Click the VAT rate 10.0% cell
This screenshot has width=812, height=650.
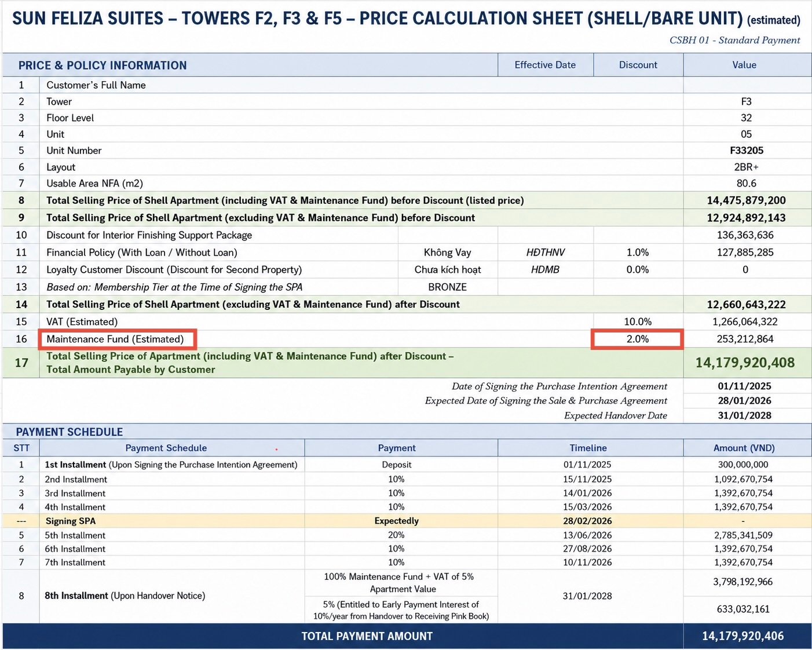click(638, 322)
